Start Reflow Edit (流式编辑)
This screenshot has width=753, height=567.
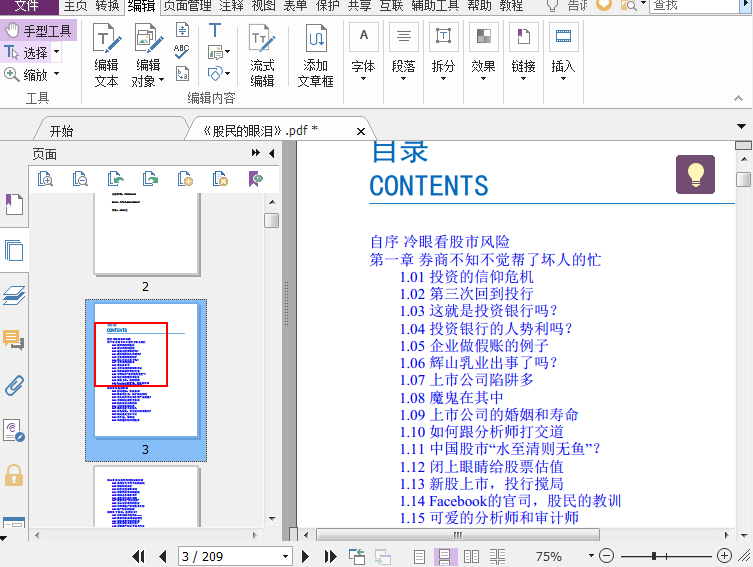pos(262,57)
